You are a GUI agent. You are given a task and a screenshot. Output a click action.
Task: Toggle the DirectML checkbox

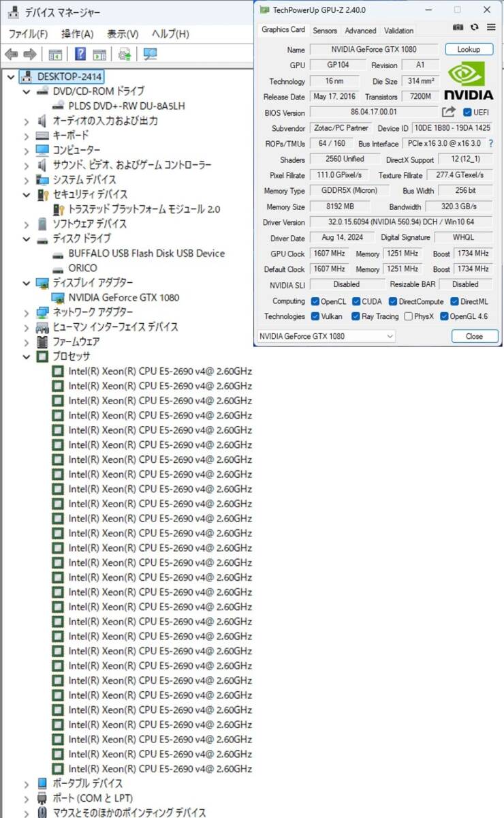[454, 301]
